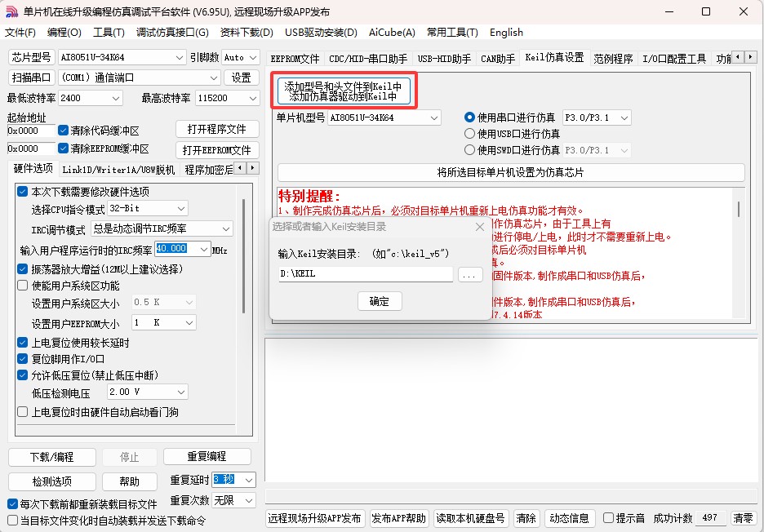Toggle 清除代码缓冲区 checkbox
Image resolution: width=764 pixels, height=532 pixels.
click(63, 131)
